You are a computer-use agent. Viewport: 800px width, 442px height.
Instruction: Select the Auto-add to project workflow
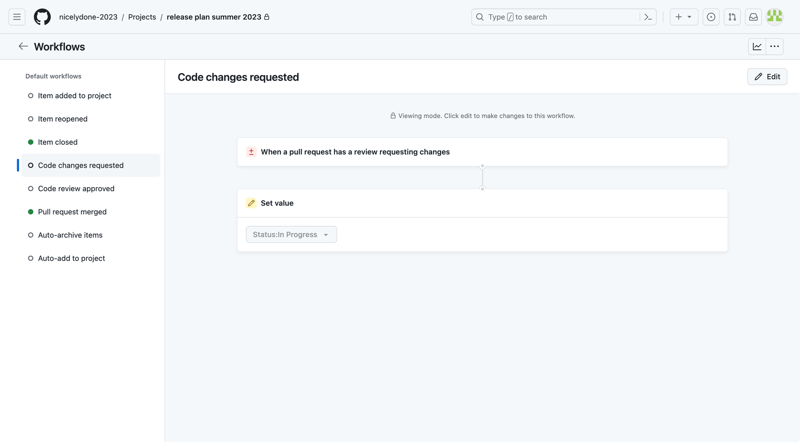tap(90, 258)
